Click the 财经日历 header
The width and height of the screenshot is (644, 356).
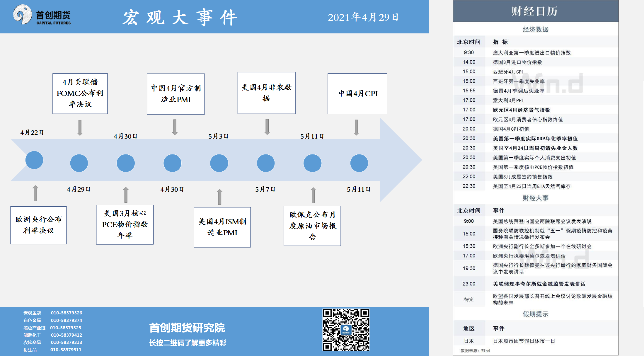pos(535,11)
